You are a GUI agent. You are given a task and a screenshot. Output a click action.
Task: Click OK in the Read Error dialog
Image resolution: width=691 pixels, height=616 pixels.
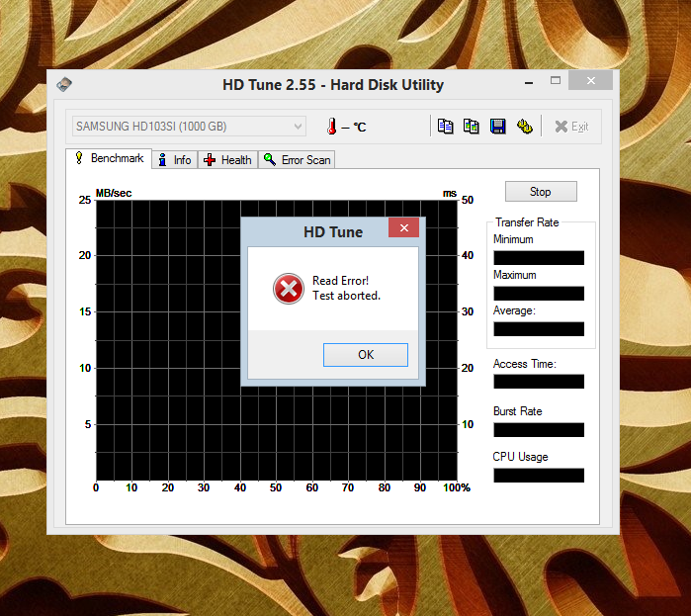(366, 355)
